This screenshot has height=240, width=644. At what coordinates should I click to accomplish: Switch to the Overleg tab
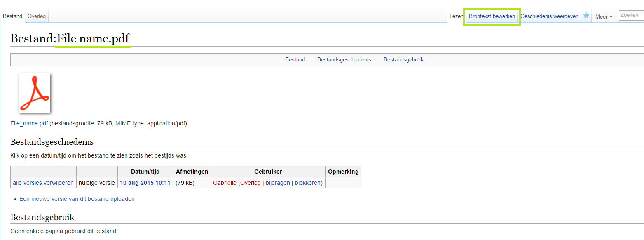click(x=37, y=16)
